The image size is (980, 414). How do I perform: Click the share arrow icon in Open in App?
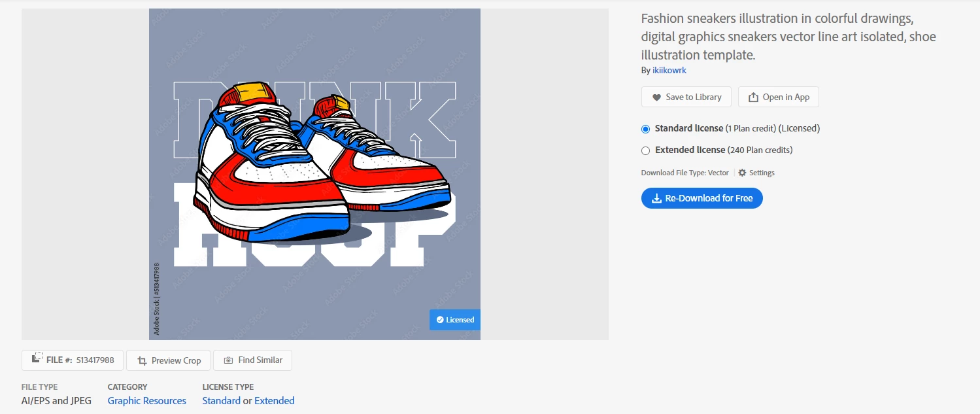coord(753,97)
